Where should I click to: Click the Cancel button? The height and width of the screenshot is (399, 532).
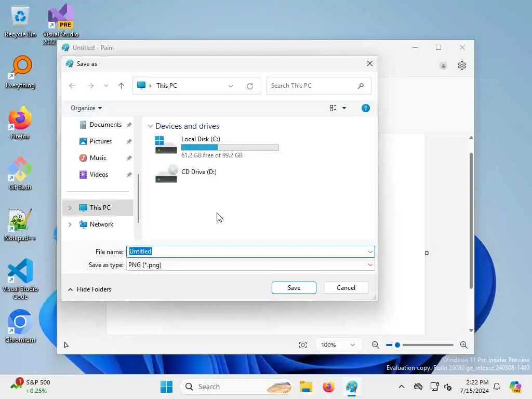click(x=345, y=288)
